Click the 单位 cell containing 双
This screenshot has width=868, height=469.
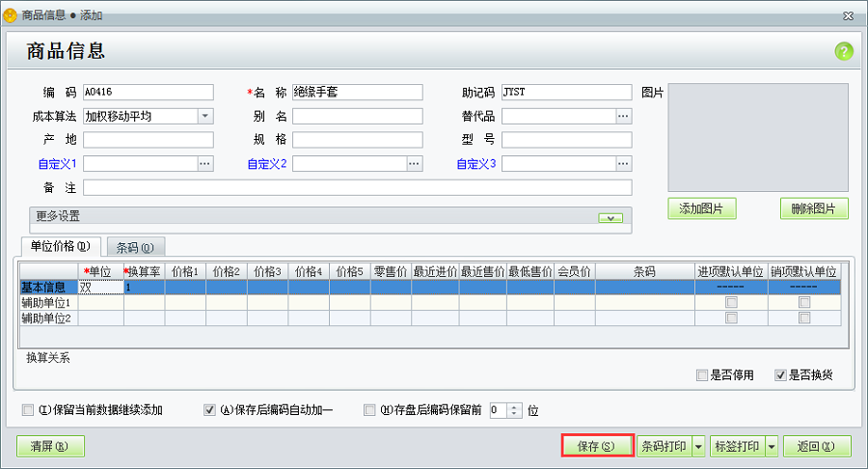point(100,287)
